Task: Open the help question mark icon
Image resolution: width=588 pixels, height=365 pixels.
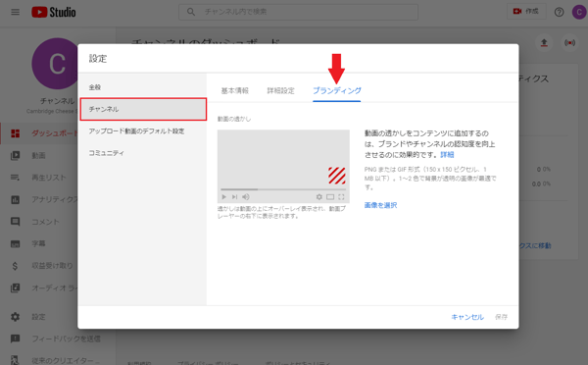Action: 559,12
